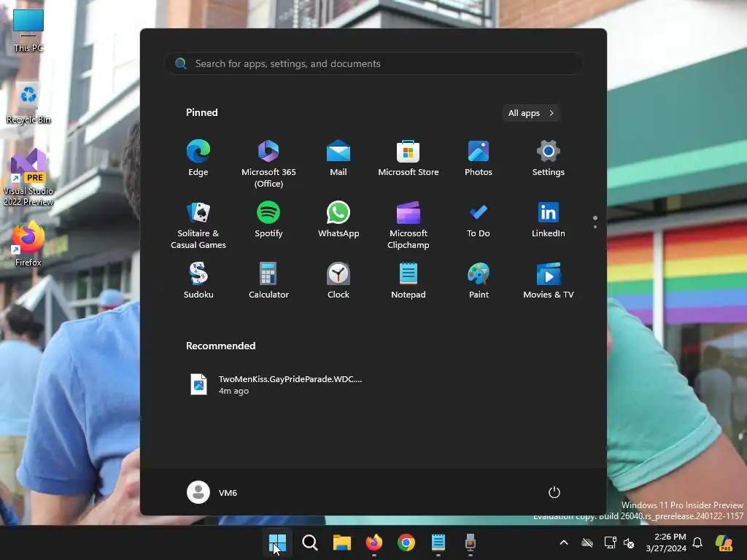747x560 pixels.
Task: Launch Notepad from pinned apps
Action: [409, 281]
